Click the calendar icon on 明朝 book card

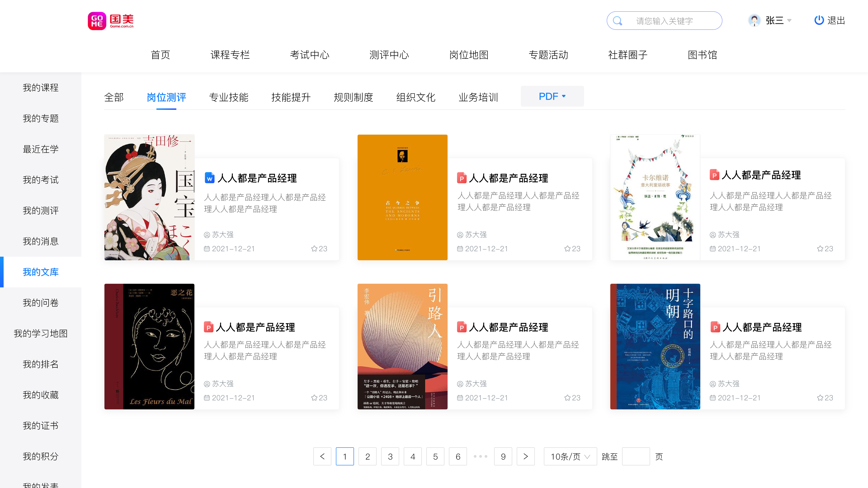click(713, 398)
